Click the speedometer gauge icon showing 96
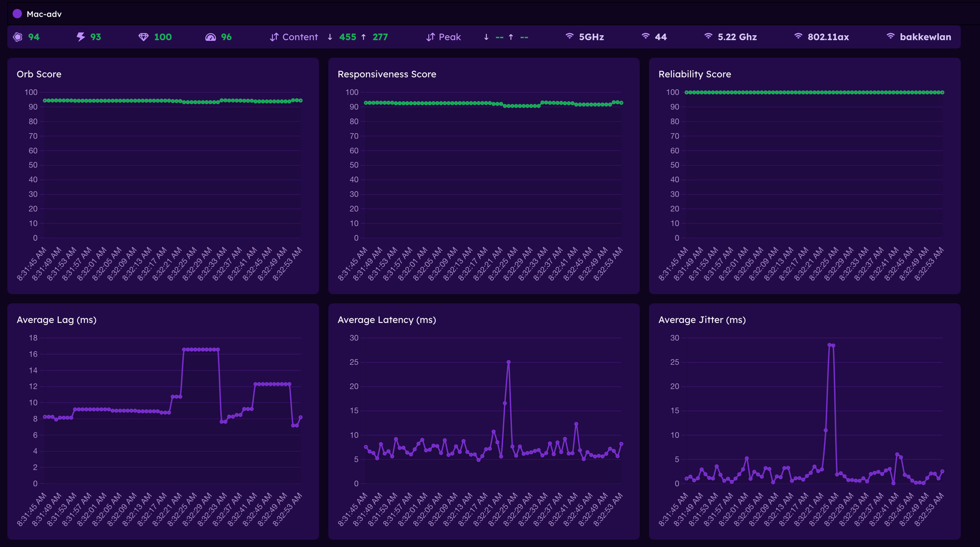Viewport: 980px width, 547px height. pos(210,37)
